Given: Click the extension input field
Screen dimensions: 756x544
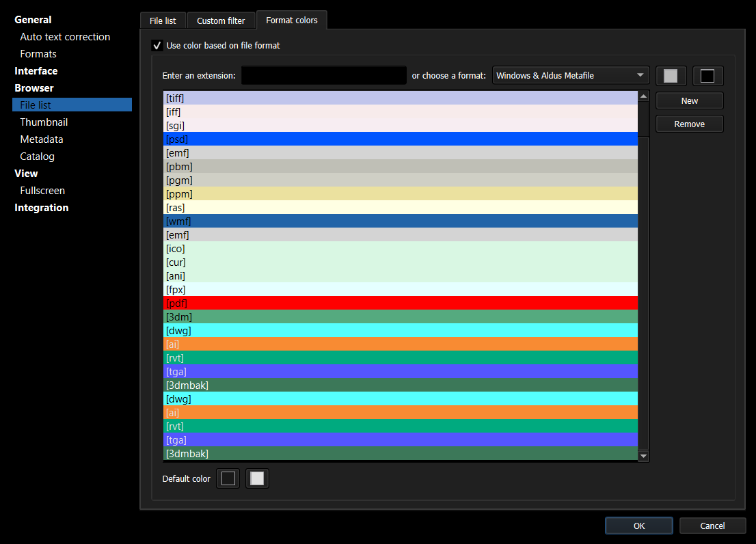Looking at the screenshot, I should coord(324,75).
